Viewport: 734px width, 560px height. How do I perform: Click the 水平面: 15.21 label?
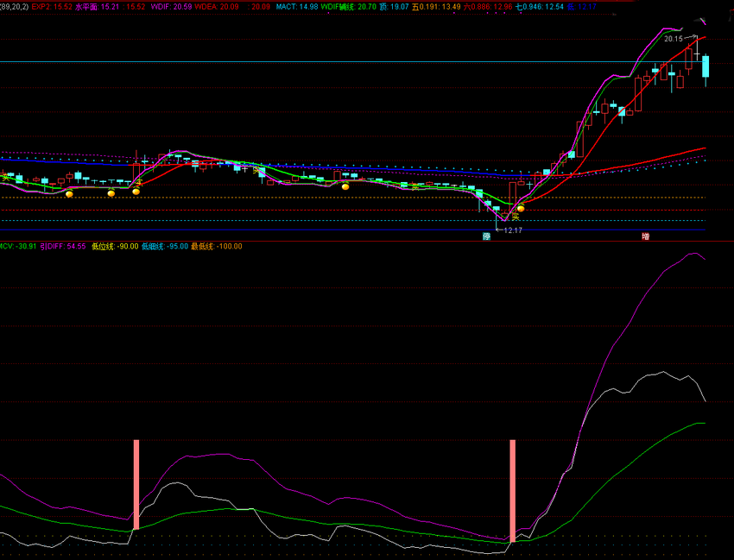97,7
